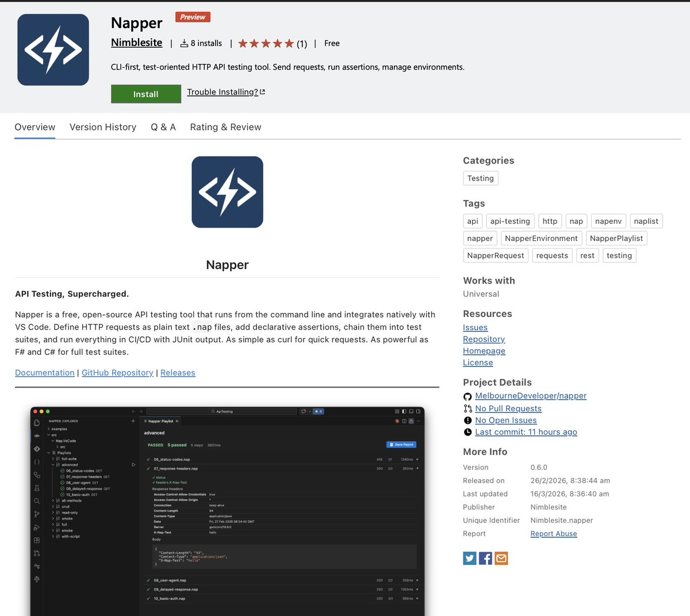Open Last commit: 11 hours ago link
Image resolution: width=690 pixels, height=616 pixels.
[526, 432]
